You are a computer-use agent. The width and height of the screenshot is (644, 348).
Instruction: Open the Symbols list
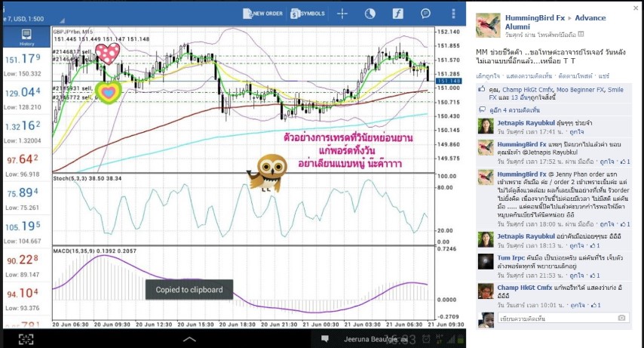[x=308, y=14]
